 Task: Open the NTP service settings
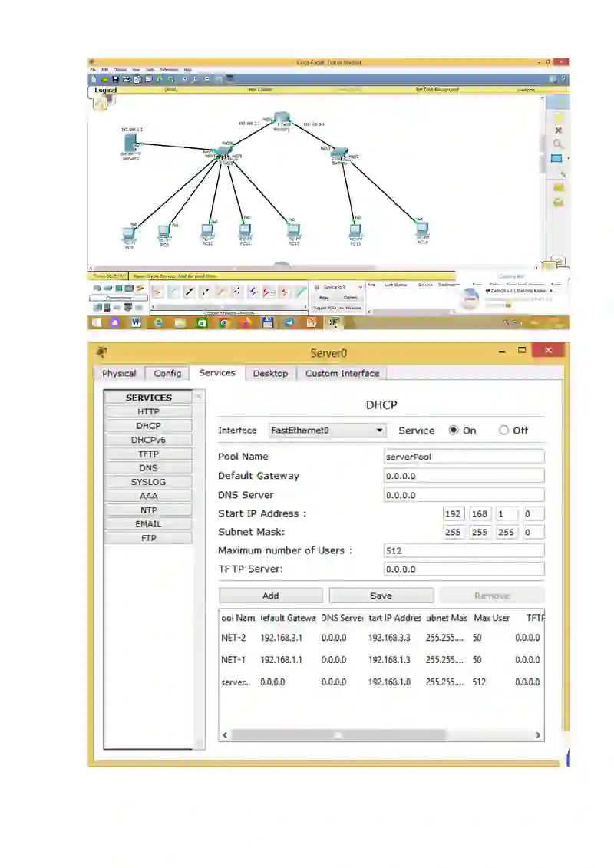point(148,510)
